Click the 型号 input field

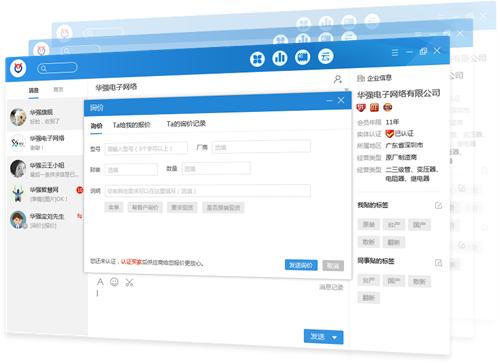click(146, 148)
